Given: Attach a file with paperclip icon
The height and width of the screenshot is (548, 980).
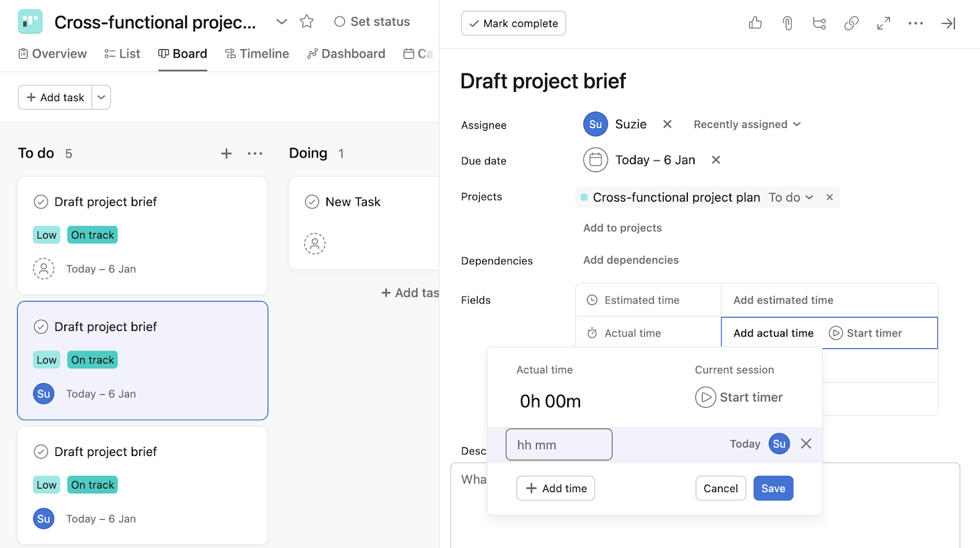Looking at the screenshot, I should point(788,23).
